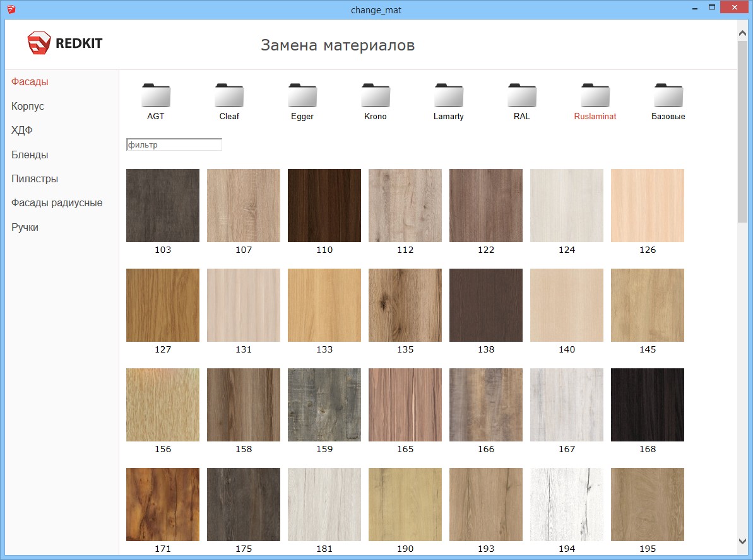The image size is (753, 560).
Task: Maximize the change_mat window
Action: pos(712,8)
